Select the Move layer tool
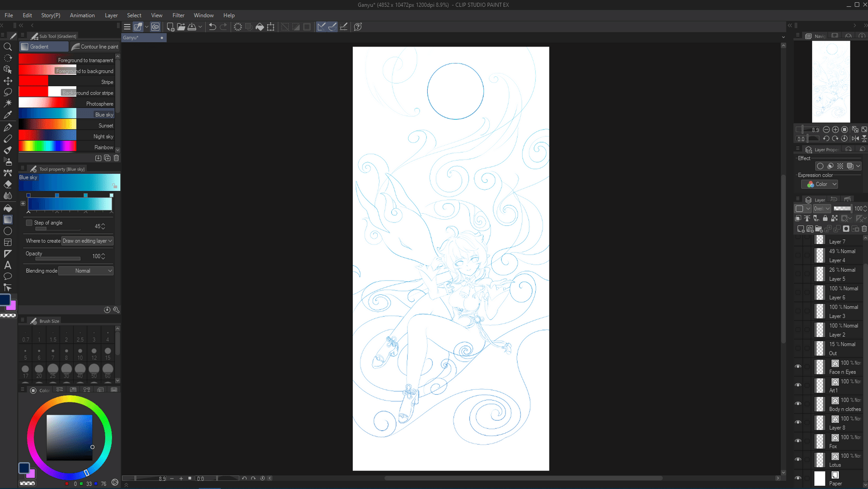 click(x=8, y=81)
